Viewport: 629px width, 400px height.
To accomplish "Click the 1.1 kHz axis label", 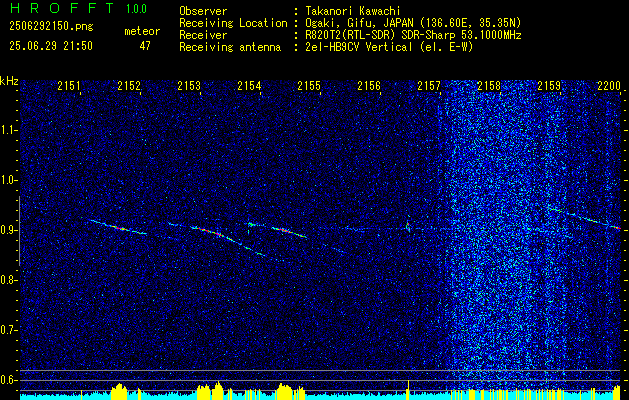I will coord(7,130).
